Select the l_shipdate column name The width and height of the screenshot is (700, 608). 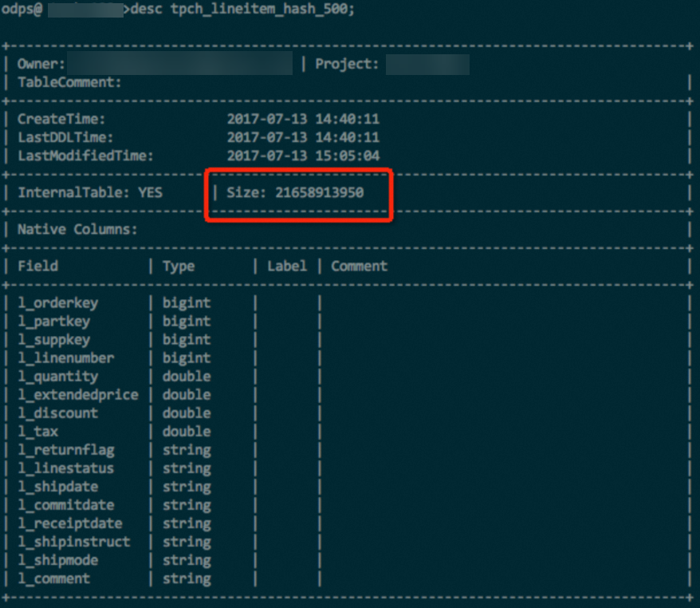click(57, 487)
